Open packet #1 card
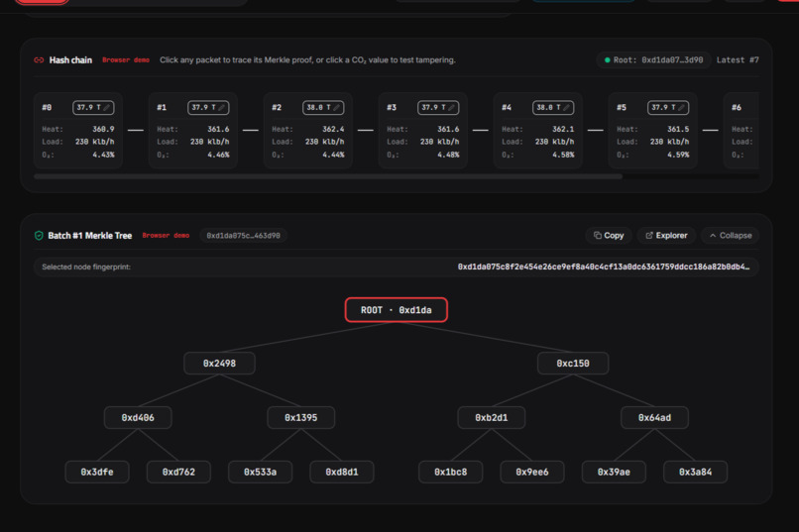This screenshot has height=532, width=799. coord(193,131)
